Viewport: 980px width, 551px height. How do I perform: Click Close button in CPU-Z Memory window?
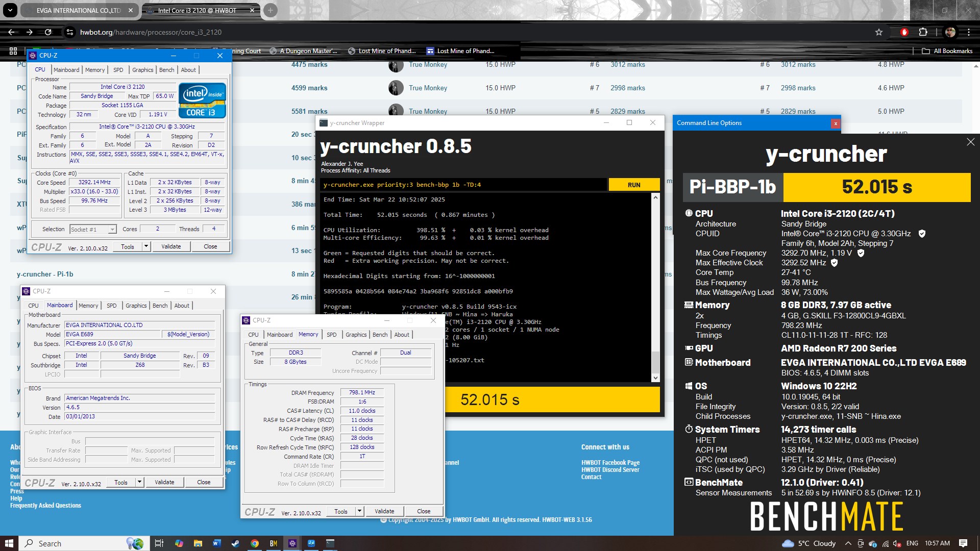point(424,511)
